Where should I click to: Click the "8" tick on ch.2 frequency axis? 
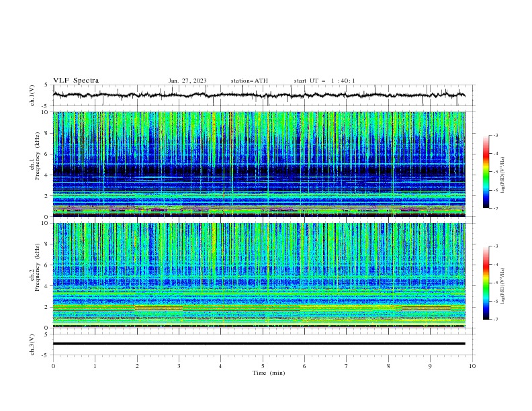click(x=46, y=244)
